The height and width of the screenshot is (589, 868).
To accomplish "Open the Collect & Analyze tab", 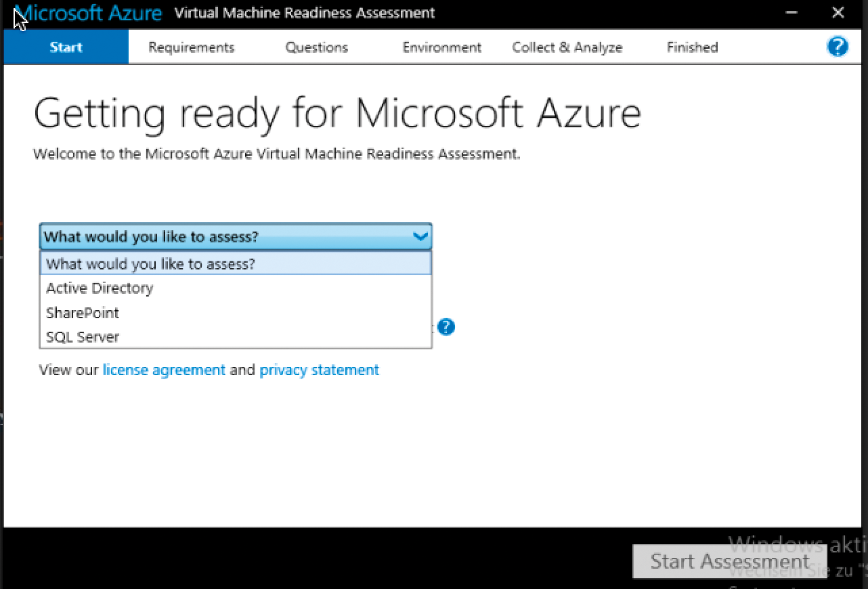I will click(567, 47).
